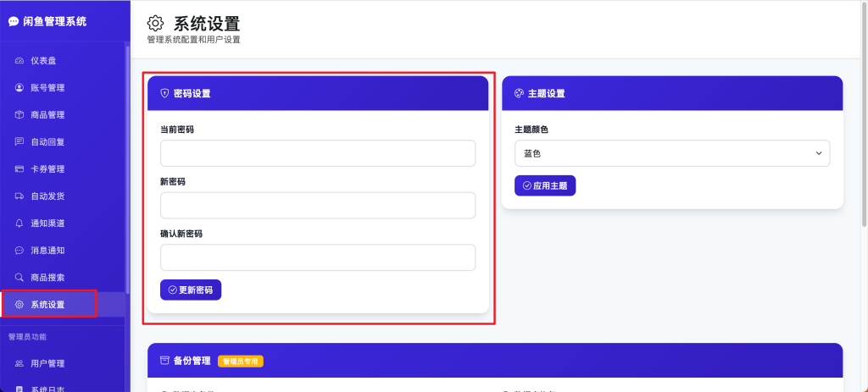The width and height of the screenshot is (868, 392).
Task: Click the notification channel bell icon
Action: click(x=19, y=224)
